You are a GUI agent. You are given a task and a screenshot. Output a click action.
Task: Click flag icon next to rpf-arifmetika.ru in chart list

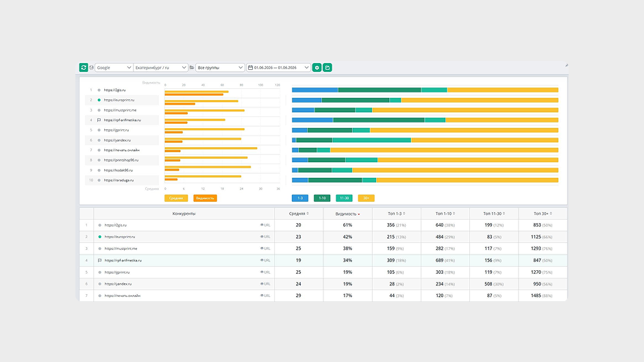pos(99,120)
